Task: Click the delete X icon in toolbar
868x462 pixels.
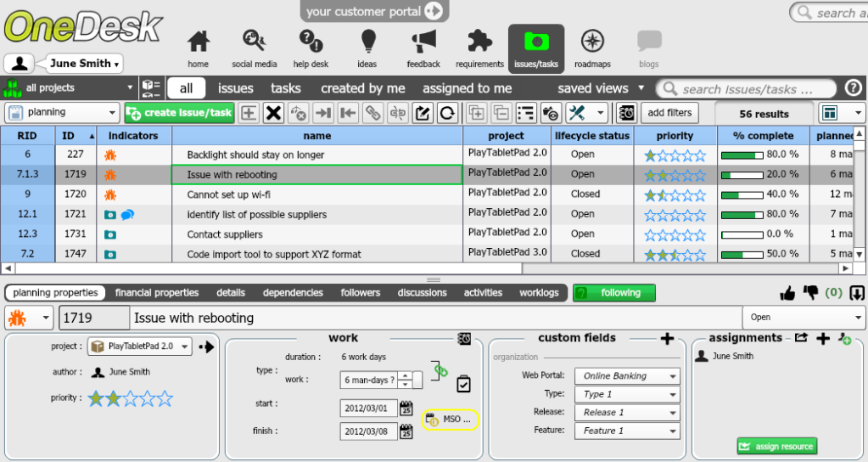Action: (273, 113)
